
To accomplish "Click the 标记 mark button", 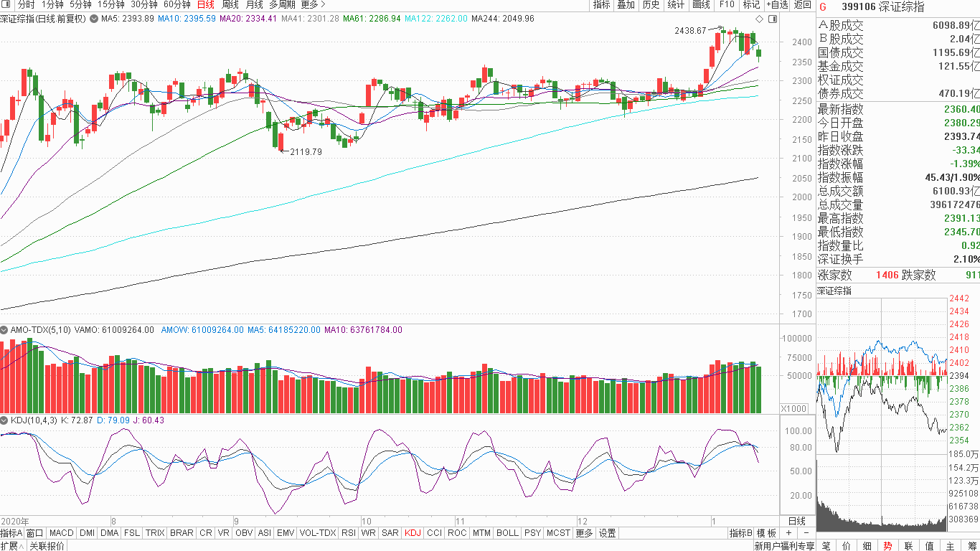I will tap(750, 4).
